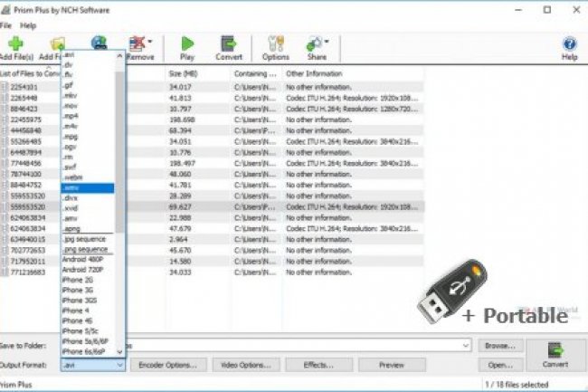Click the Remove toolbar icon
Image resolution: width=588 pixels, height=392 pixels.
click(138, 47)
